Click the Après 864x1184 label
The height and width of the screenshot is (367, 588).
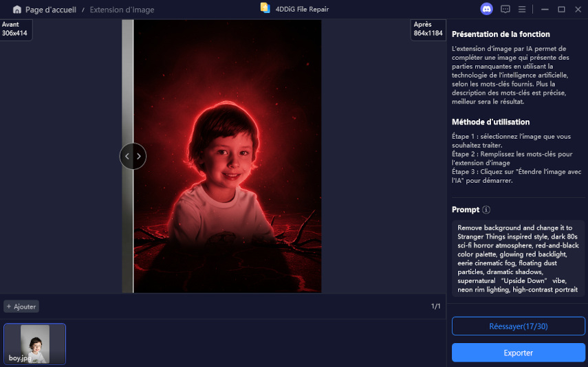point(428,29)
